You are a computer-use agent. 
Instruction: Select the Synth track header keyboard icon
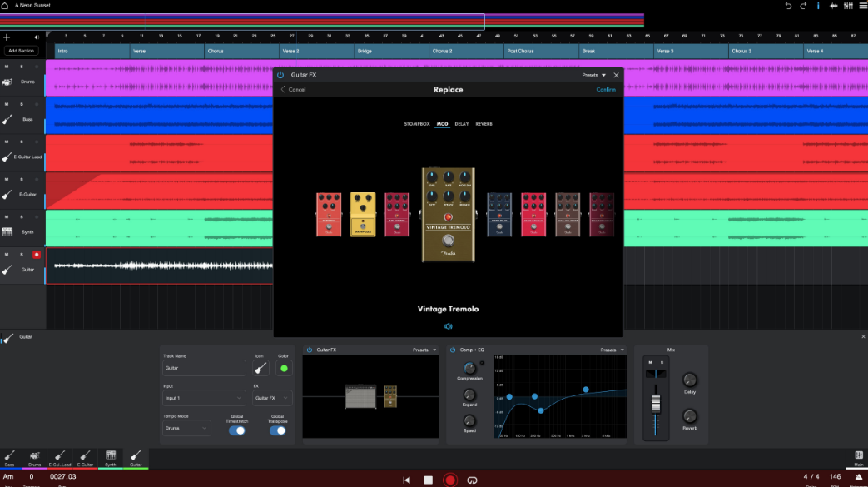click(7, 232)
